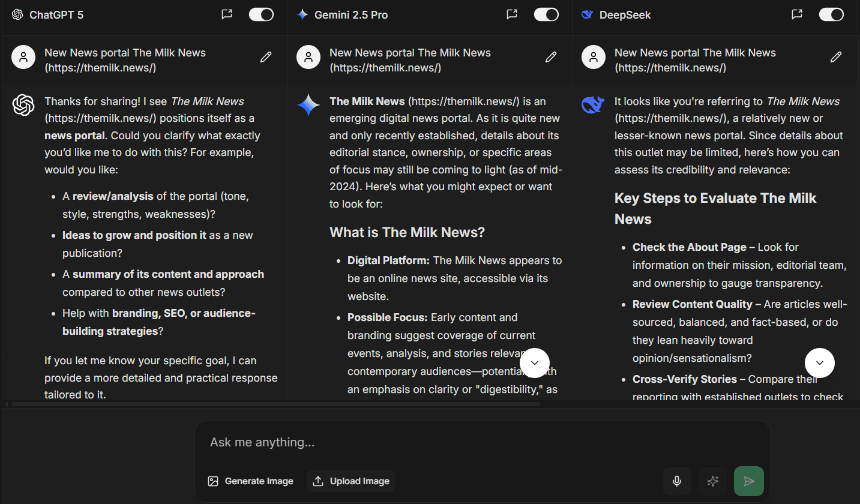The width and height of the screenshot is (860, 504).
Task: Jump to bottom of Gemini response with chevron
Action: click(535, 363)
